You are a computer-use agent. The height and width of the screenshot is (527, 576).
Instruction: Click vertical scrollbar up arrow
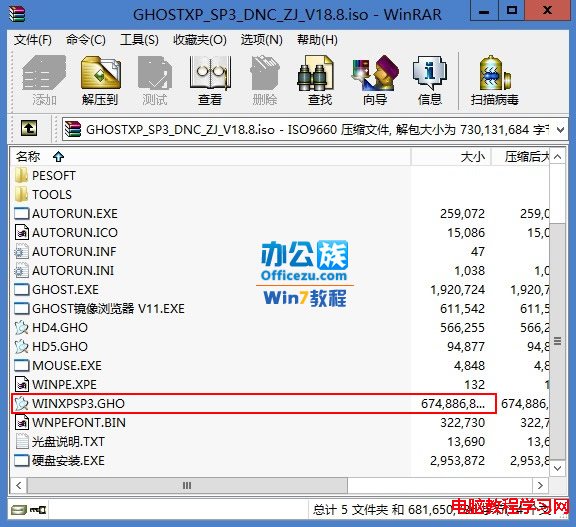558,157
